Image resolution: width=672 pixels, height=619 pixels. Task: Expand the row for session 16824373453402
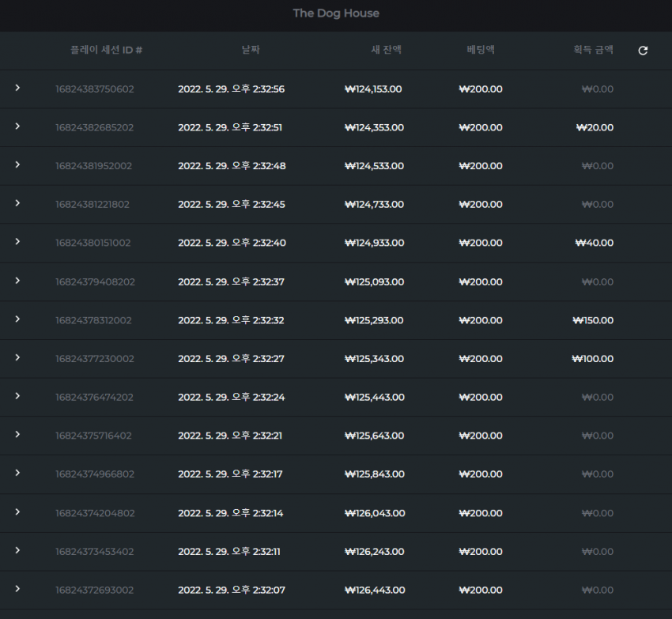click(17, 550)
